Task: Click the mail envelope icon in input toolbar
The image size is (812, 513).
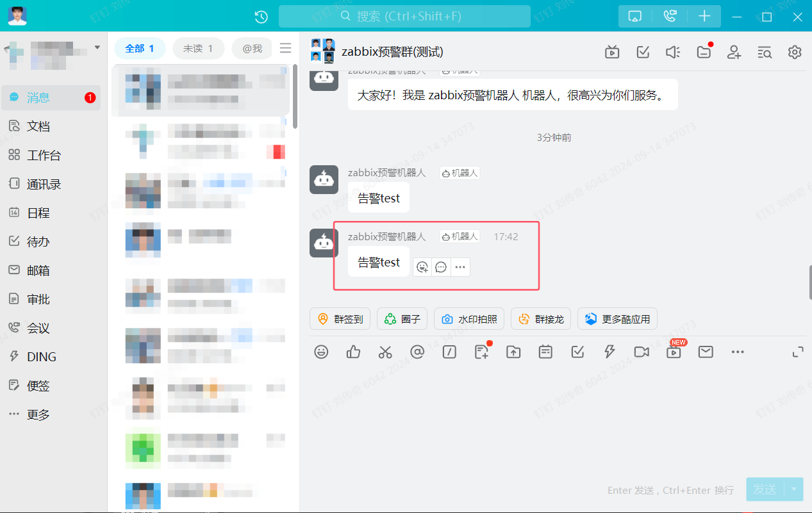Action: [706, 352]
